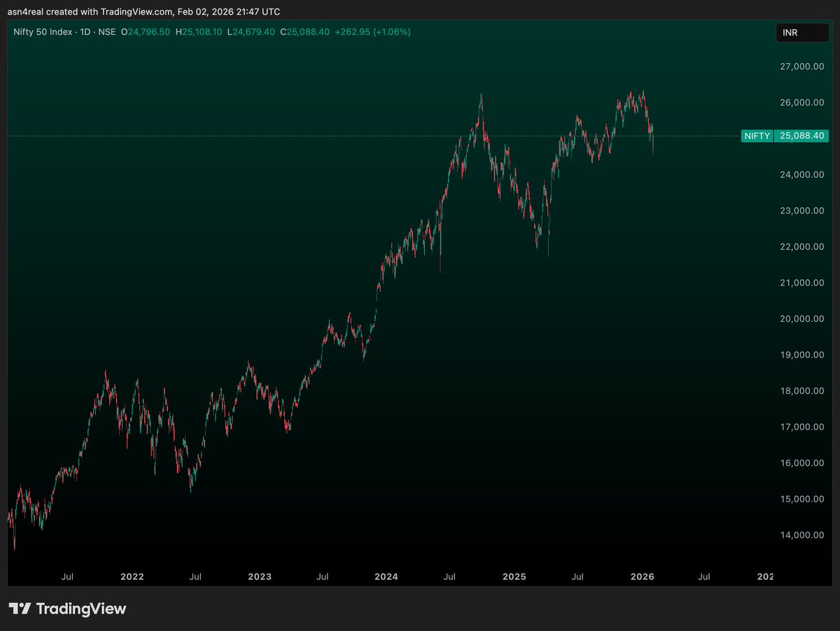Click the TradingView logo icon
Image resolution: width=840 pixels, height=631 pixels.
[x=20, y=609]
